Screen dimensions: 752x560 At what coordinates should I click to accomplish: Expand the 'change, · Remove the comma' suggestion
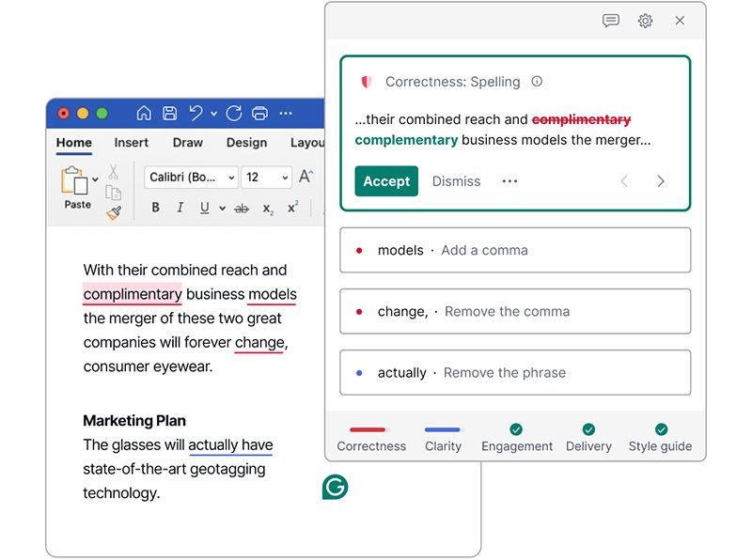[515, 312]
